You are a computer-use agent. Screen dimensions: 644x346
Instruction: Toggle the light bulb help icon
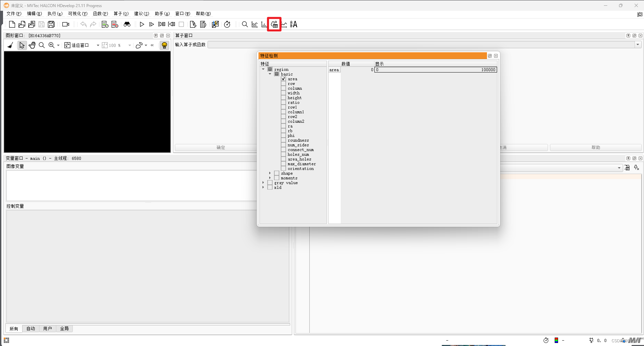pyautogui.click(x=164, y=45)
